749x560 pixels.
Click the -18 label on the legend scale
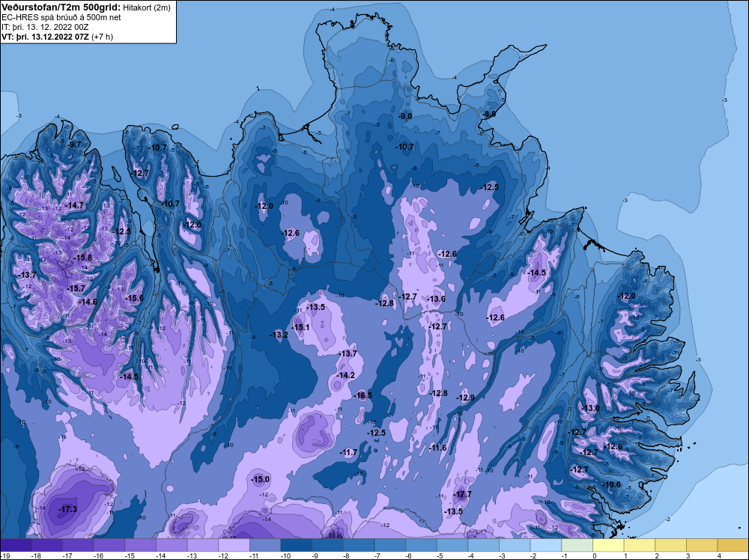pyautogui.click(x=36, y=556)
